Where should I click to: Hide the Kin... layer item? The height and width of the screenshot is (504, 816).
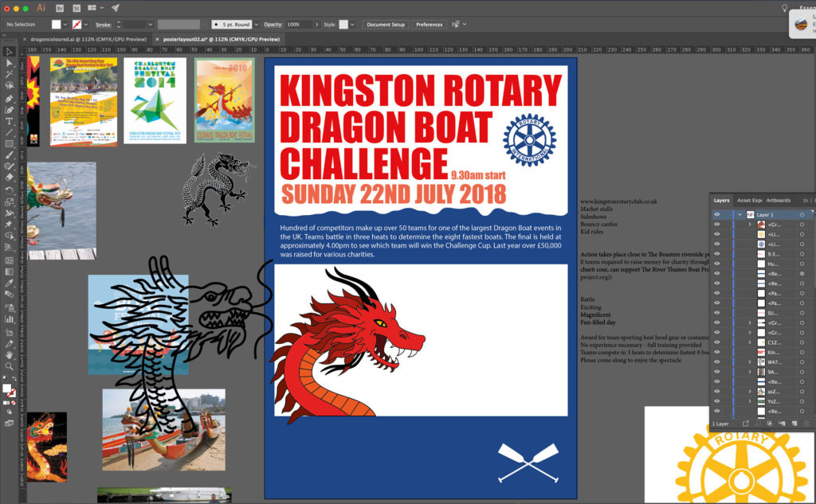click(716, 352)
